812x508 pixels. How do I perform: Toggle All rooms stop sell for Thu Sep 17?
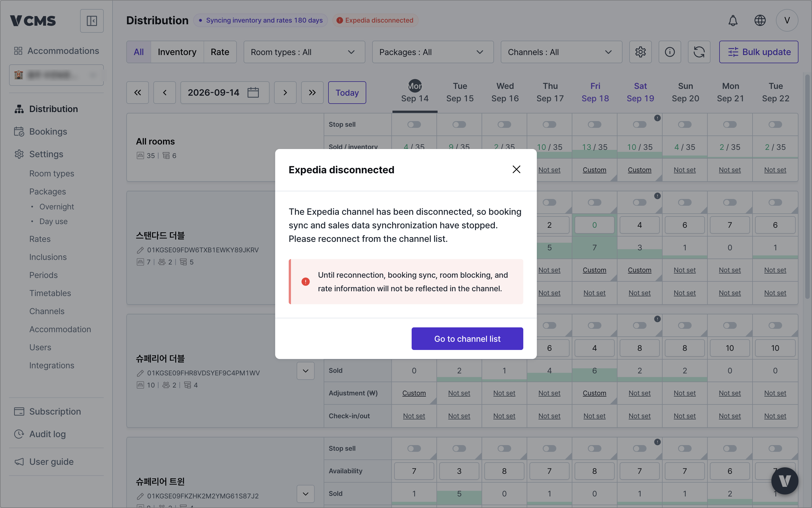[549, 125]
